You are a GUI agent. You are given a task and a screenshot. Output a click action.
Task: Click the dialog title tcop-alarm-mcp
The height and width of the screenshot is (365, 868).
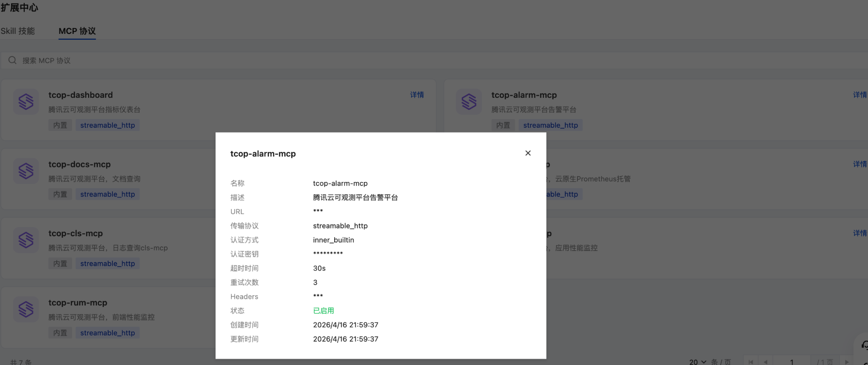(263, 153)
